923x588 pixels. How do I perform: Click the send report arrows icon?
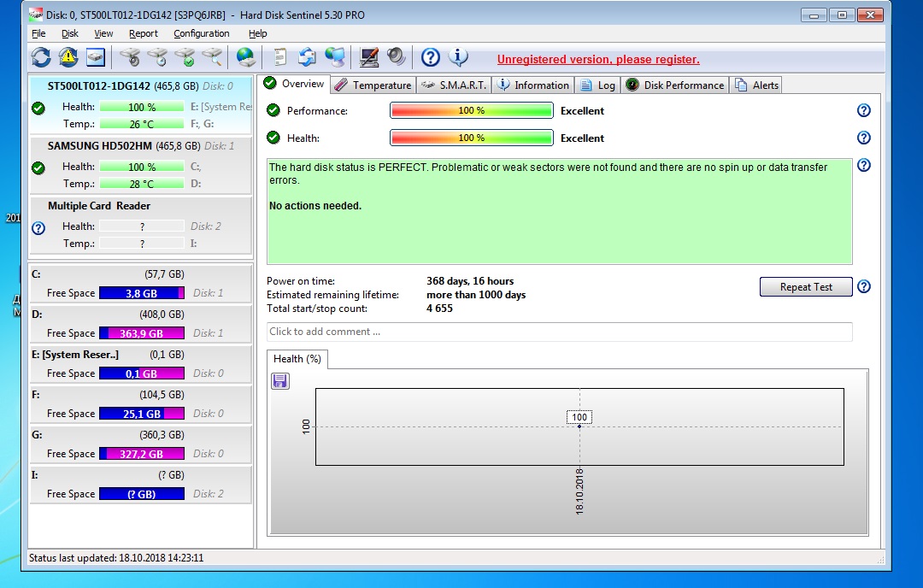307,56
